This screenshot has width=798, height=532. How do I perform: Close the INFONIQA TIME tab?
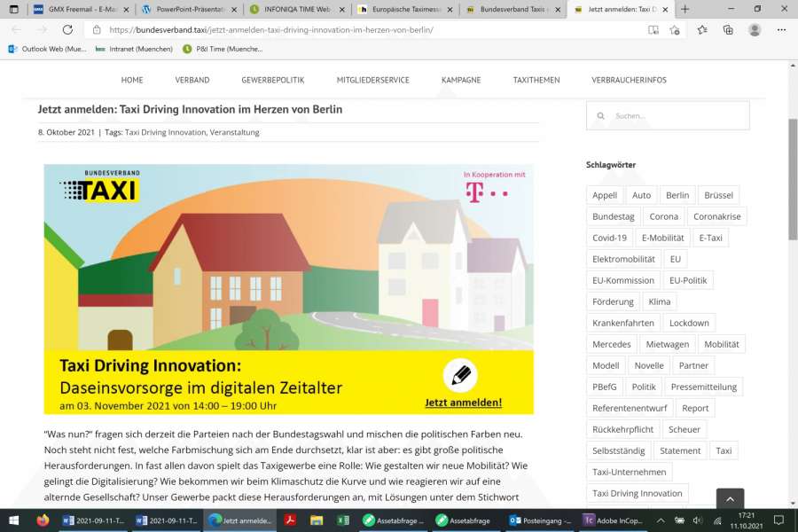[342, 10]
